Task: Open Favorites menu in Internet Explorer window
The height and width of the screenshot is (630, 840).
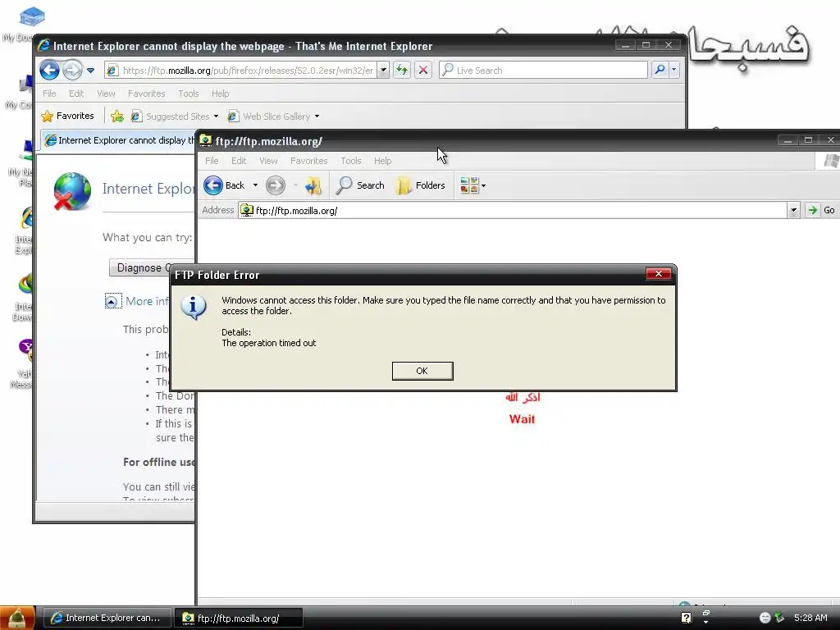Action: click(146, 94)
